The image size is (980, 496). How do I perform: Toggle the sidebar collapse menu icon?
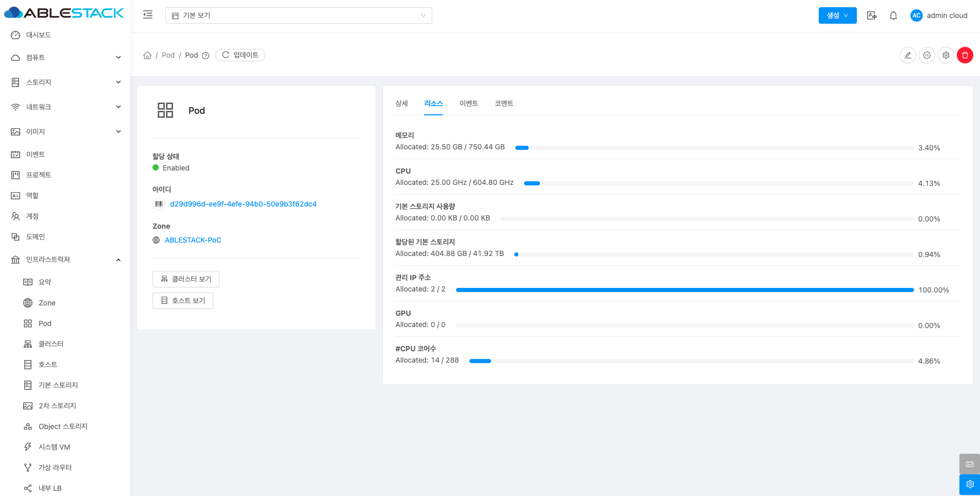coord(148,15)
